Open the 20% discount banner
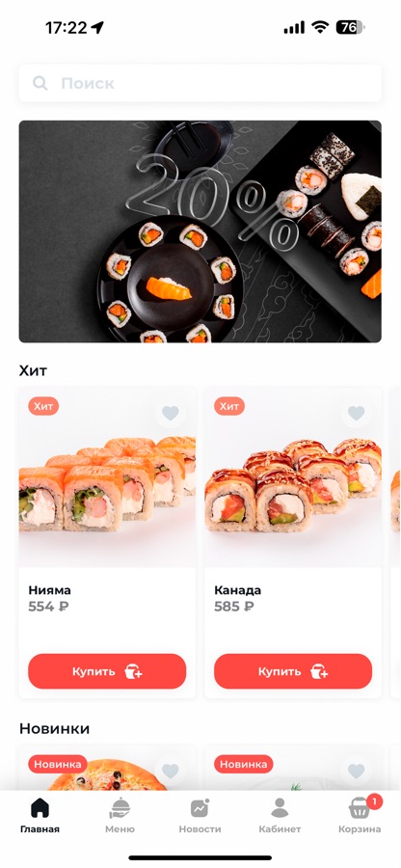This screenshot has height=868, width=401. point(200,231)
